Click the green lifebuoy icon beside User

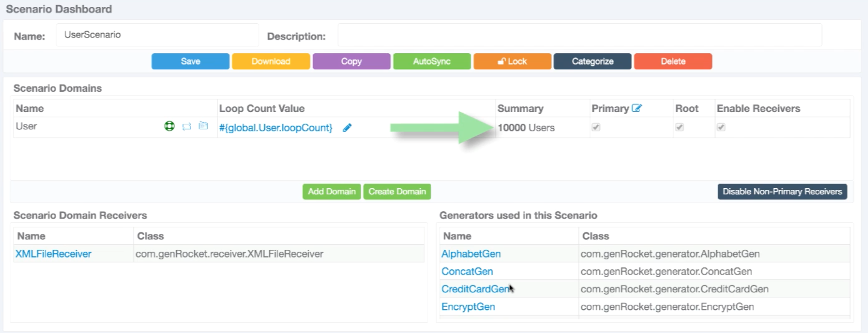170,126
